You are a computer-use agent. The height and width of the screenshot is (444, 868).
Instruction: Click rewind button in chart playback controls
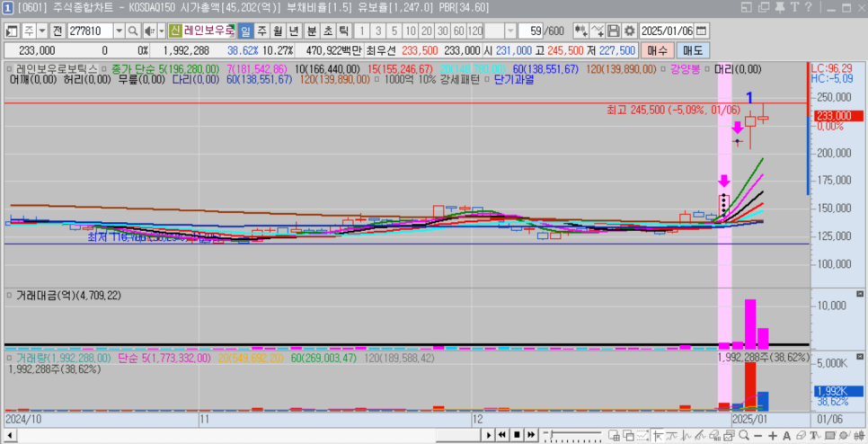pos(502,435)
